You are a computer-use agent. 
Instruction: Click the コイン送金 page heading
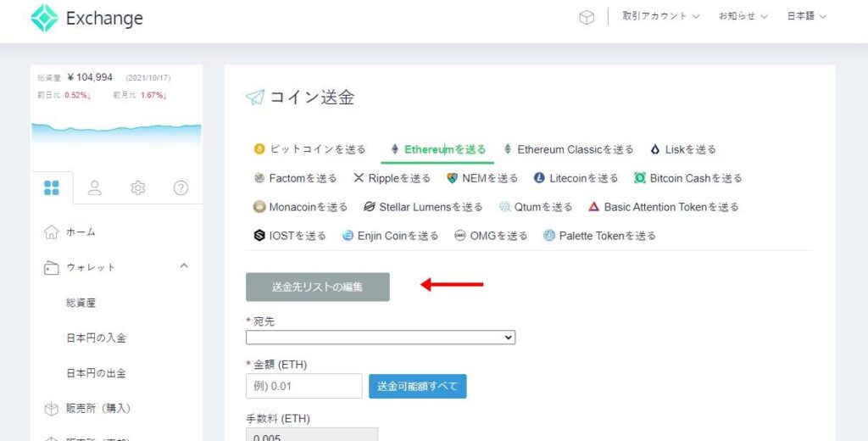[x=312, y=98]
